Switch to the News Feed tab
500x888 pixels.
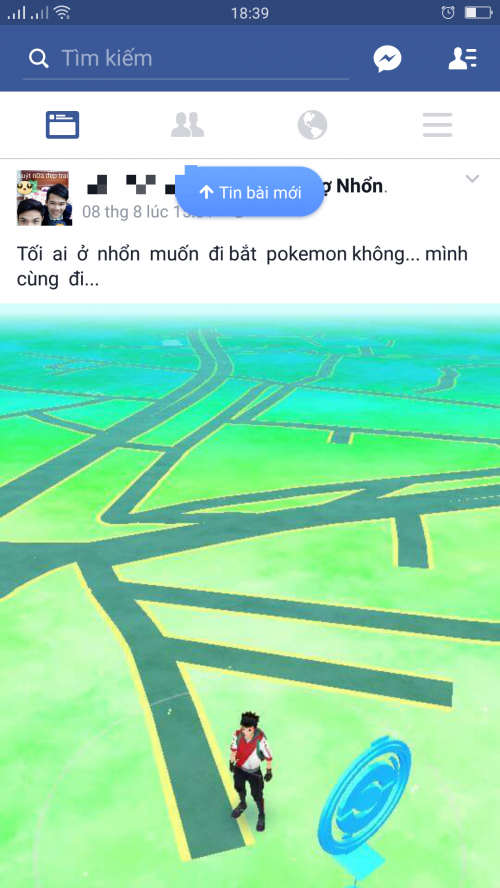[62, 125]
